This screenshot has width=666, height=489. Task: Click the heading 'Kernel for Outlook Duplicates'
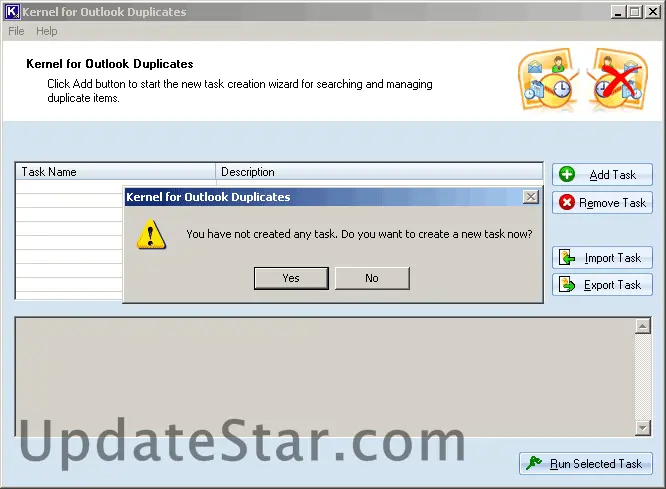[110, 64]
